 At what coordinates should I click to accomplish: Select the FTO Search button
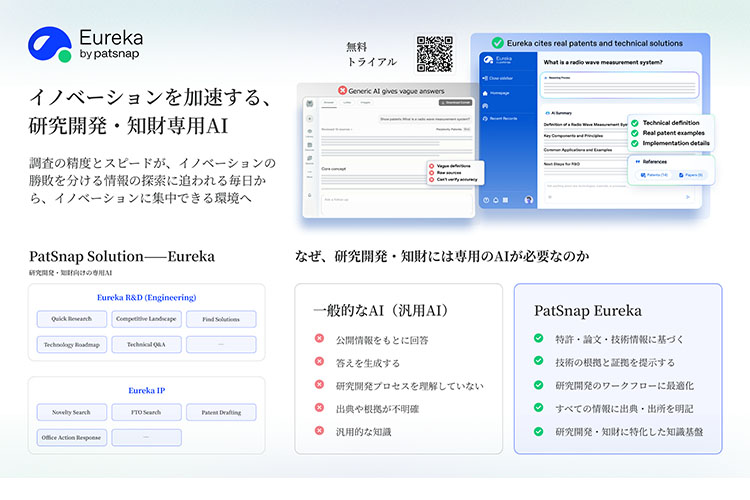(146, 412)
